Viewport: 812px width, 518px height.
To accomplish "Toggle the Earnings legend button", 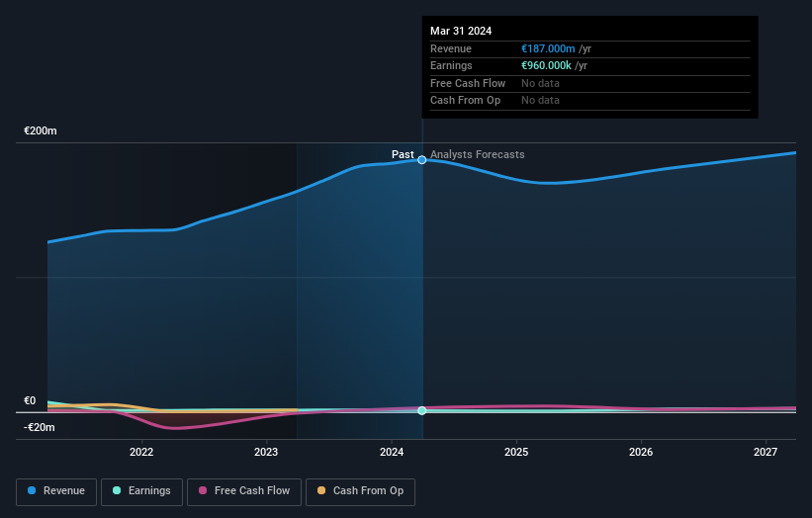I will 141,491.
